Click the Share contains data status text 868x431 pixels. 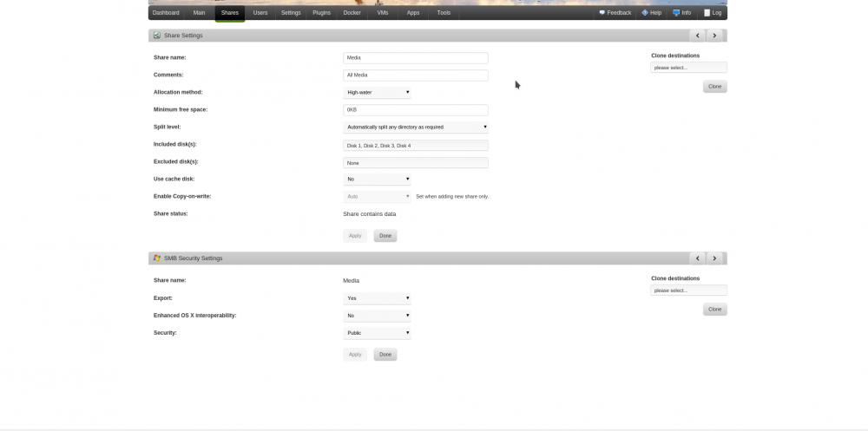[x=369, y=214]
